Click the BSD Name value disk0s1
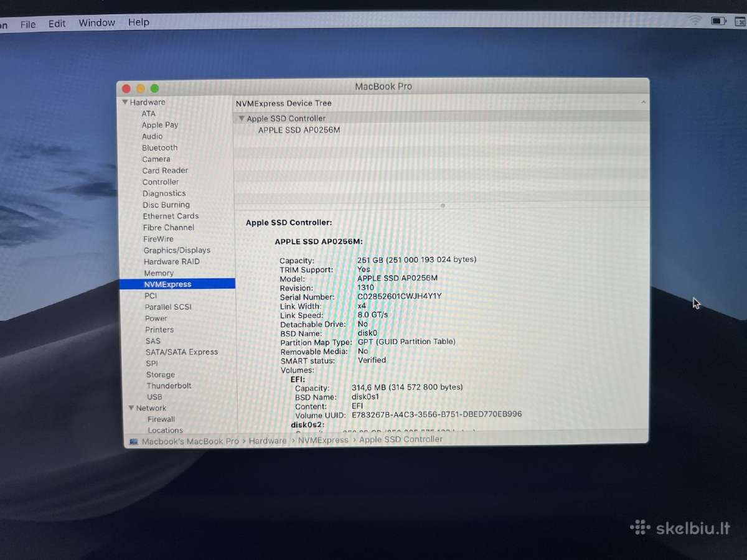 [365, 396]
